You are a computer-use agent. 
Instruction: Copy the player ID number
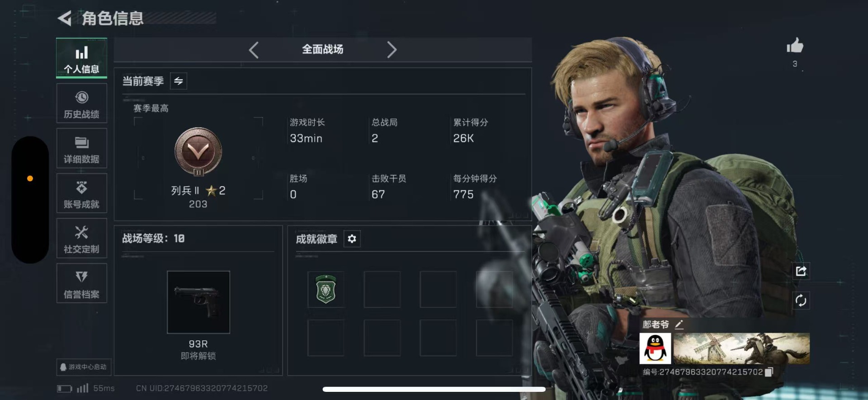coord(769,372)
